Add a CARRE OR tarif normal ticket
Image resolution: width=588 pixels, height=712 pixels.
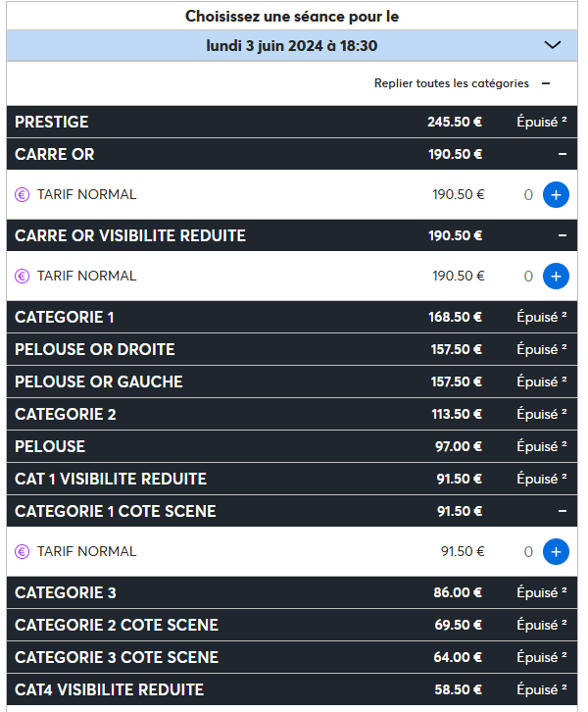pos(556,195)
